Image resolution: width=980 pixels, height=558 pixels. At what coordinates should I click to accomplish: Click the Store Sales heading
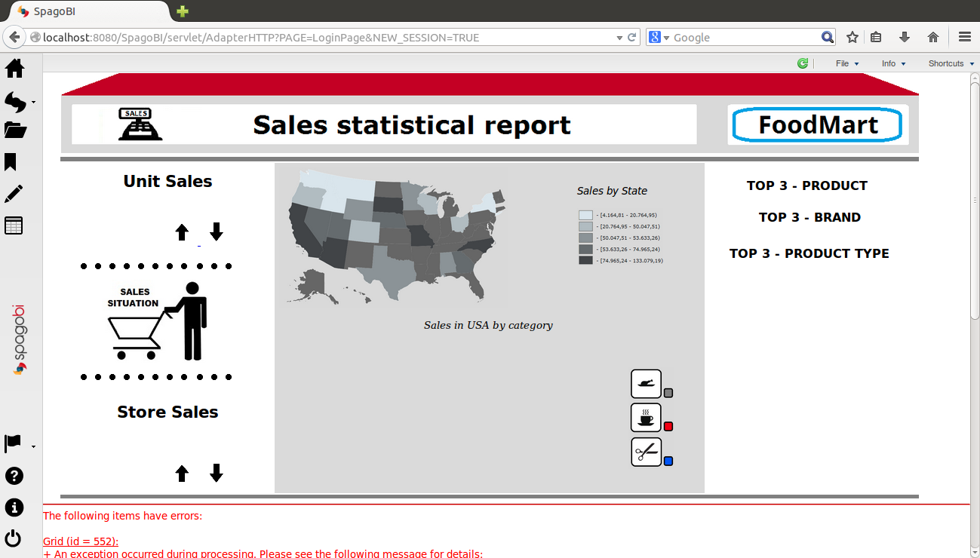point(167,412)
